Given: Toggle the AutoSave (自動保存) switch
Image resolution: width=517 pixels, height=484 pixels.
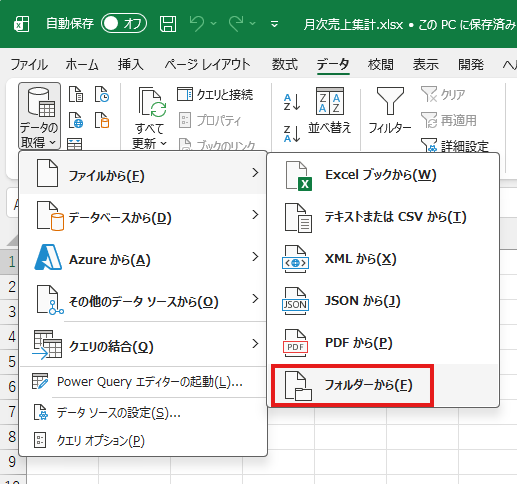Looking at the screenshot, I should click(124, 24).
